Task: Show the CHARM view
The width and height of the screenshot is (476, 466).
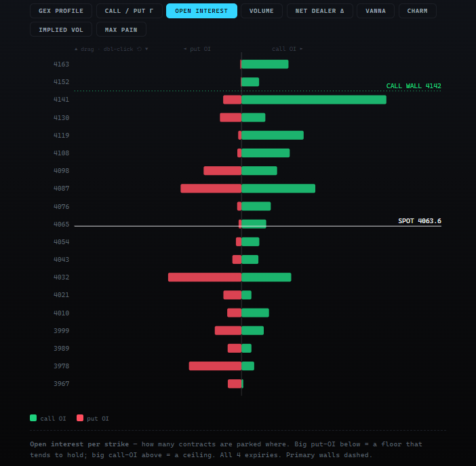Action: click(418, 11)
